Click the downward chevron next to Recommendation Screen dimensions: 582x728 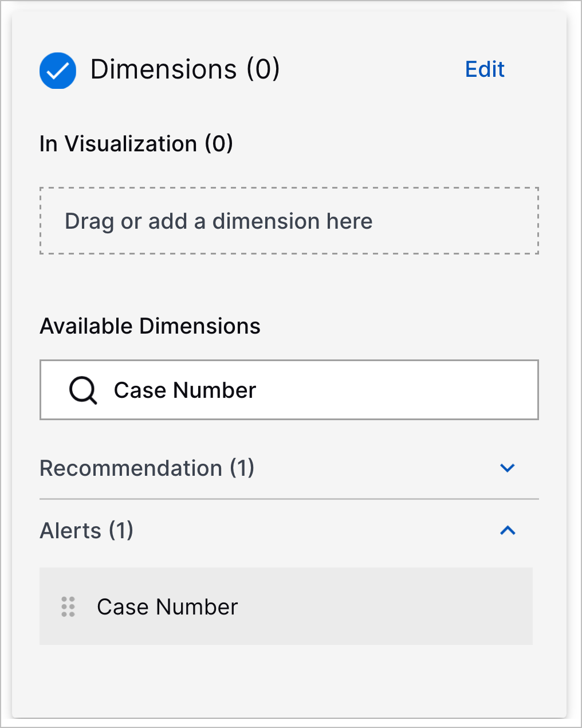tap(507, 468)
